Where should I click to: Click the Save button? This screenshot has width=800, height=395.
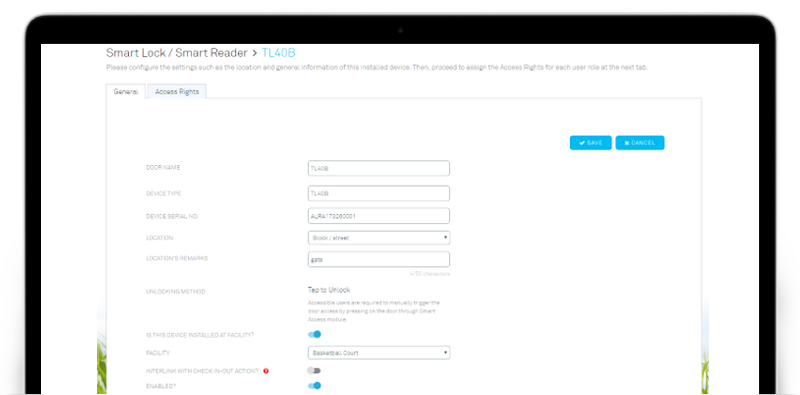coord(590,143)
